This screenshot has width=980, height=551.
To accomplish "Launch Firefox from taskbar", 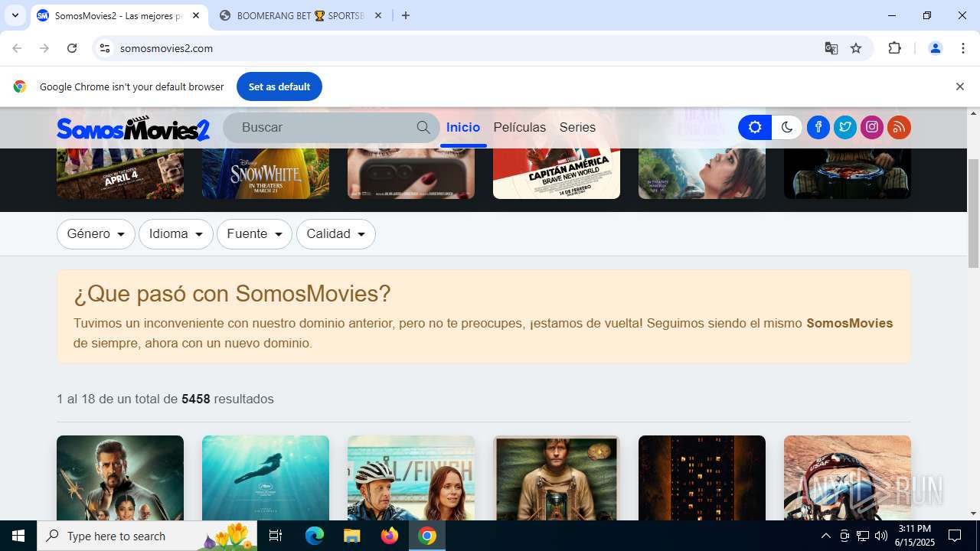I will click(x=390, y=536).
